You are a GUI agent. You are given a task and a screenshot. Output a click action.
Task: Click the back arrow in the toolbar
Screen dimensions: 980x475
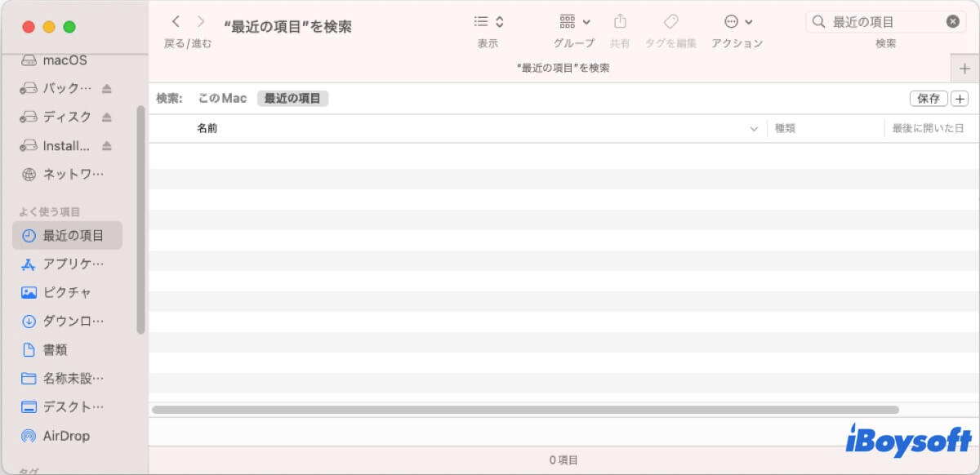click(176, 22)
